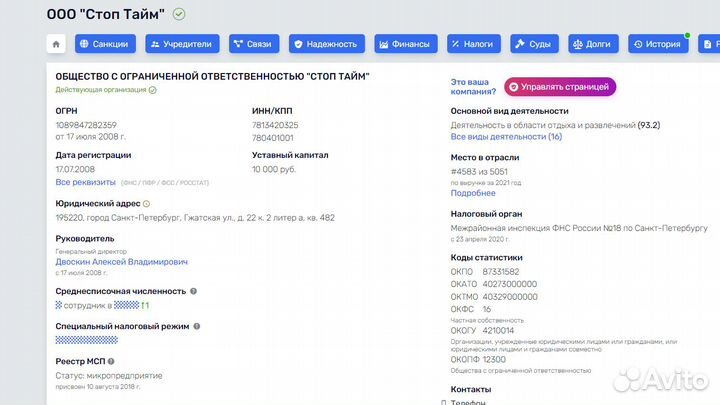Click the tax authority name text
The image size is (720, 405).
pos(579,228)
